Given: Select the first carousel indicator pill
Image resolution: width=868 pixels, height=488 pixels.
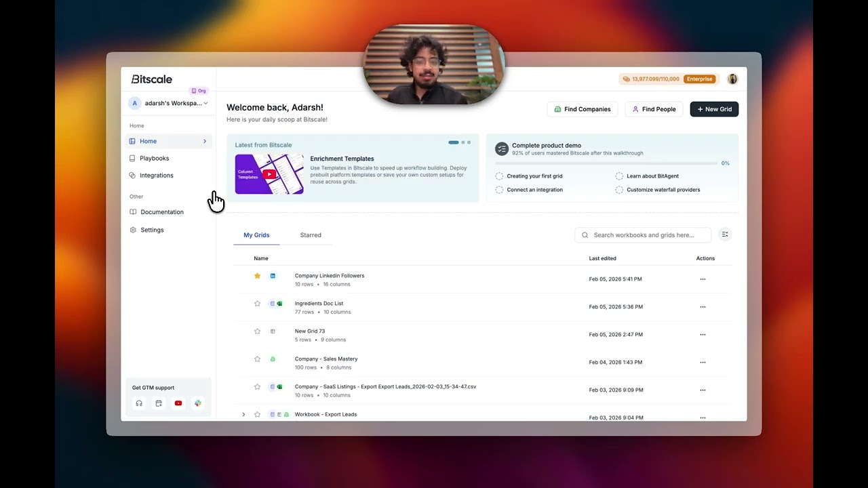Looking at the screenshot, I should [x=454, y=142].
